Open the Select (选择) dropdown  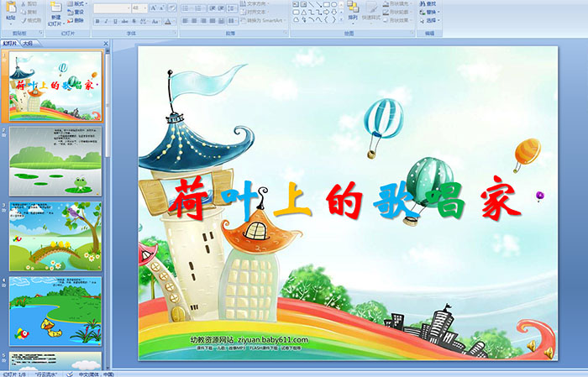click(430, 20)
